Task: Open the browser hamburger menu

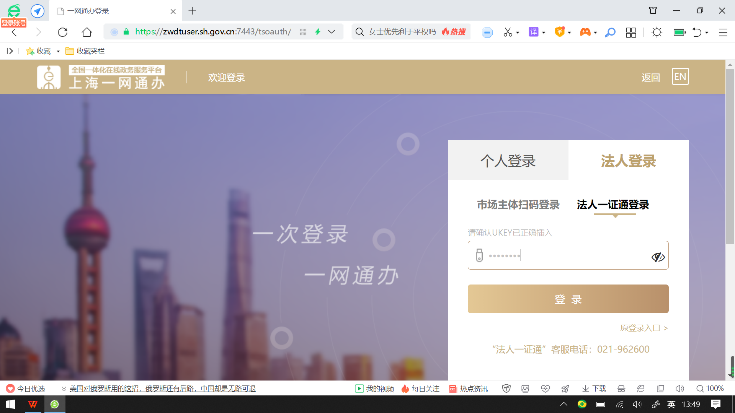Action: click(x=723, y=32)
